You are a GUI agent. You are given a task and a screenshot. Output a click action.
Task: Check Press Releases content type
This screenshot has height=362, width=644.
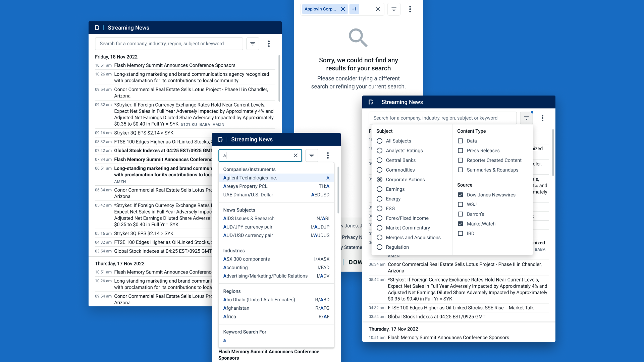(x=461, y=151)
